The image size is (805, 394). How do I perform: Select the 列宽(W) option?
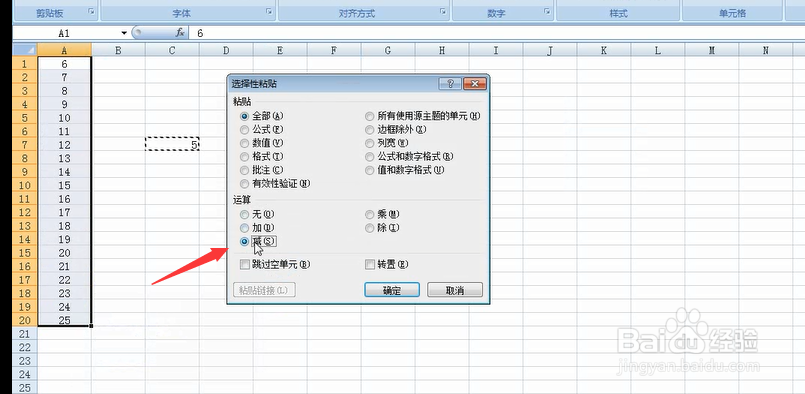click(x=386, y=143)
